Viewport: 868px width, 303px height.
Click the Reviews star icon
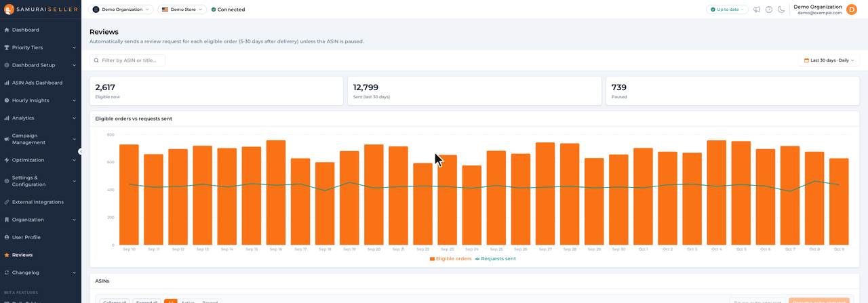[7, 255]
